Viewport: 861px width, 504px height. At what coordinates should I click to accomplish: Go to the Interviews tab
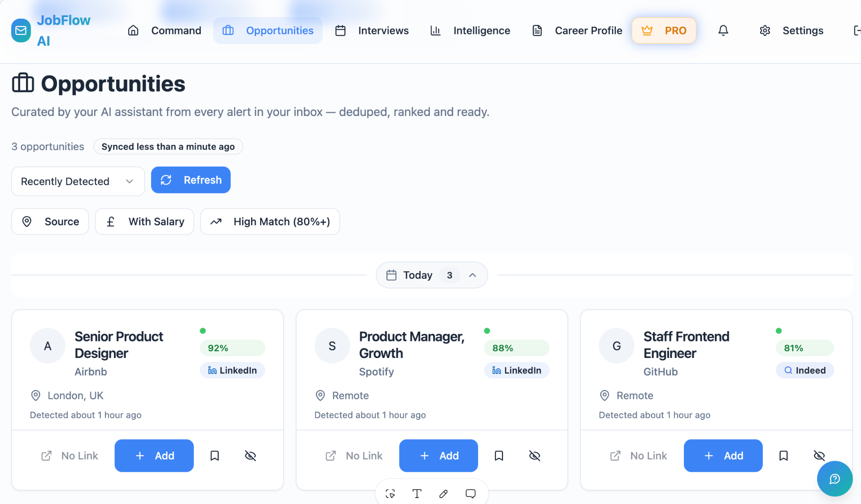point(372,30)
